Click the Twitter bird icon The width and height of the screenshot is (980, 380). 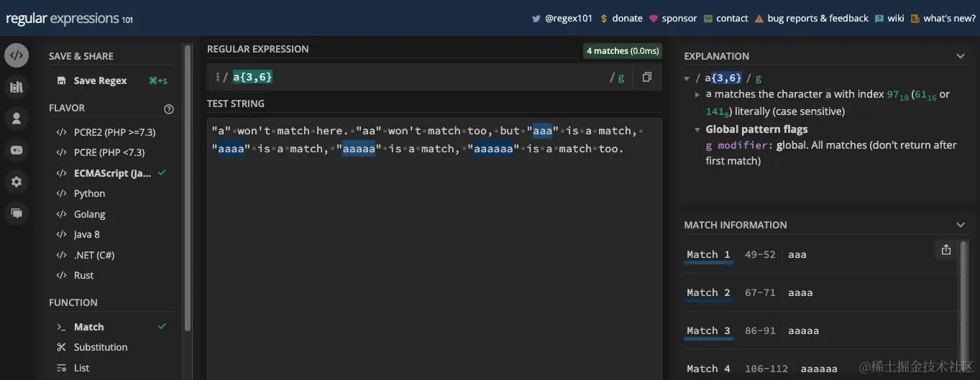[x=536, y=19]
